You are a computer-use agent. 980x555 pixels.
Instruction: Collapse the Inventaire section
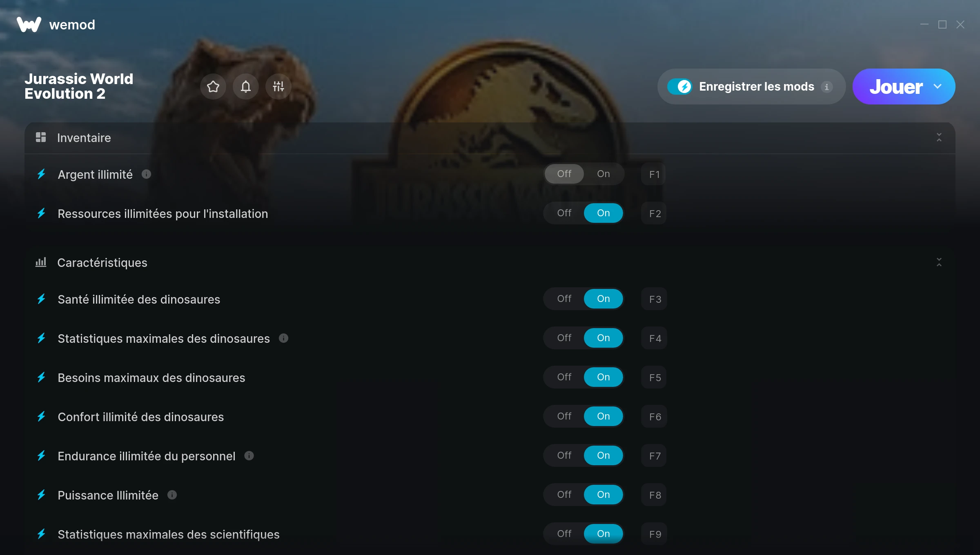(939, 138)
